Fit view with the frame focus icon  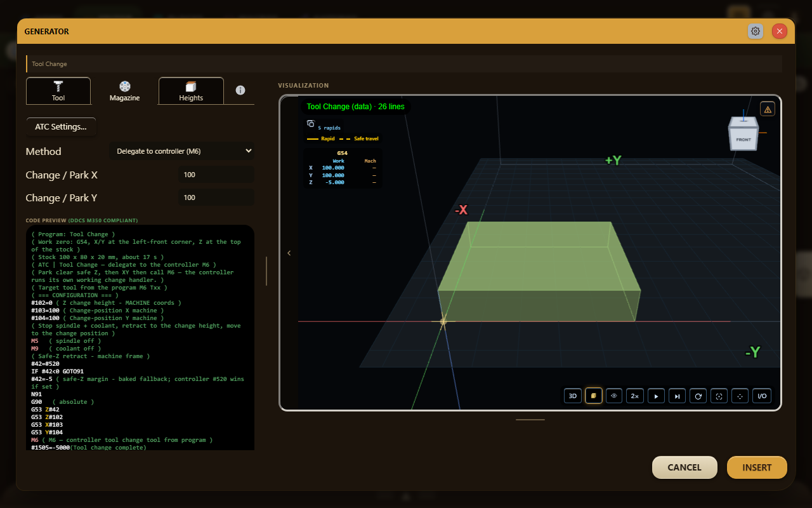[719, 396]
